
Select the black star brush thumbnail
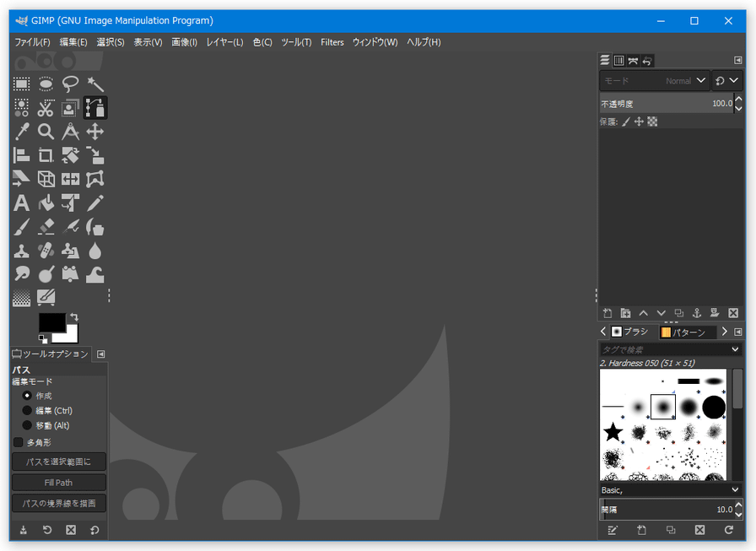click(x=613, y=432)
